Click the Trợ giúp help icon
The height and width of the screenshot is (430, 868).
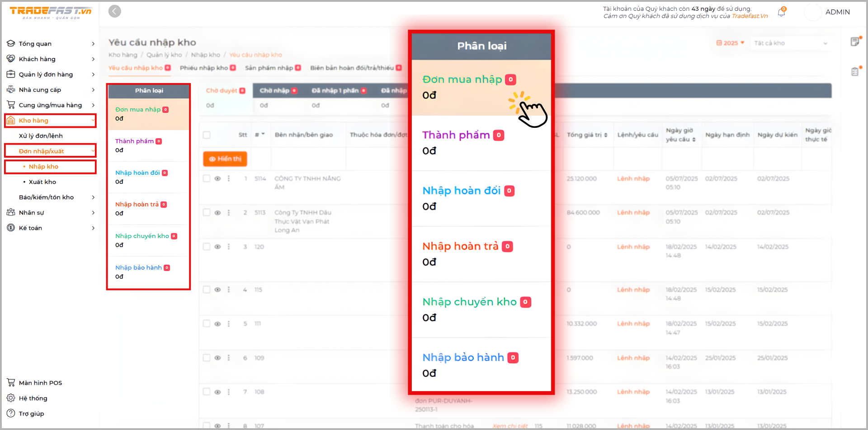coord(11,413)
